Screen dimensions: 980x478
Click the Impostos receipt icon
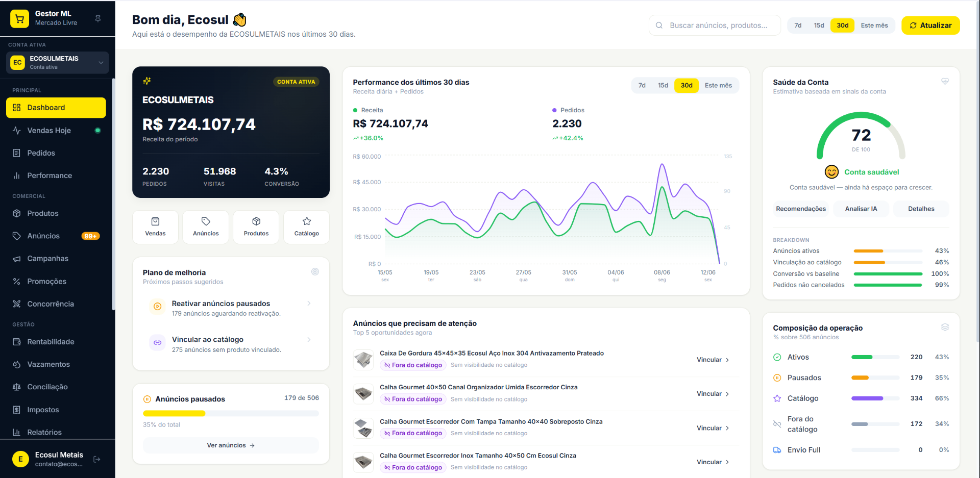17,410
